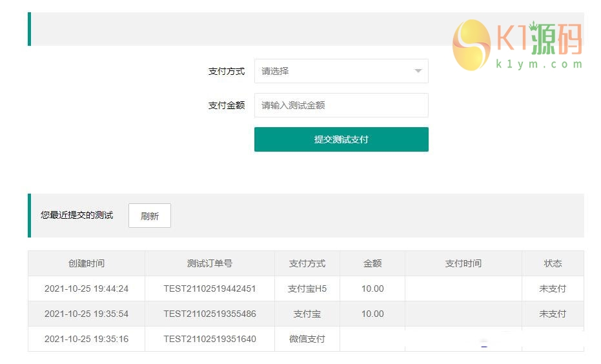601x364 pixels.
Task: Open the 支付方式 dropdown arrow
Action: [x=418, y=71]
